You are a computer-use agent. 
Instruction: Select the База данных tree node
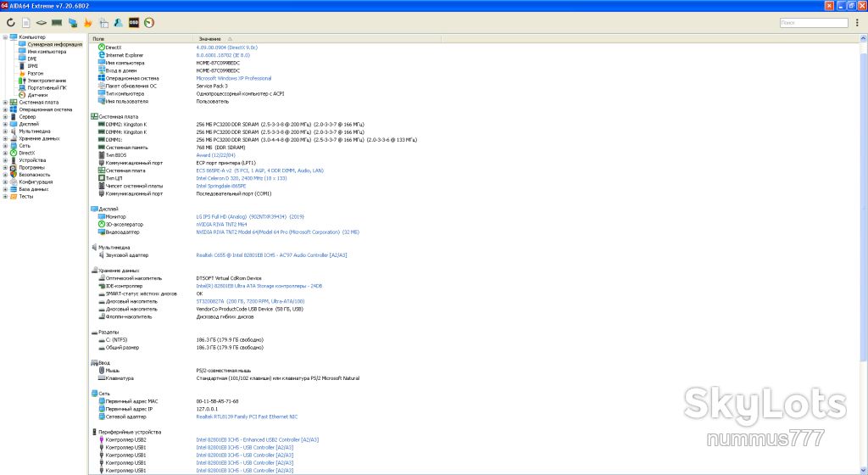33,189
